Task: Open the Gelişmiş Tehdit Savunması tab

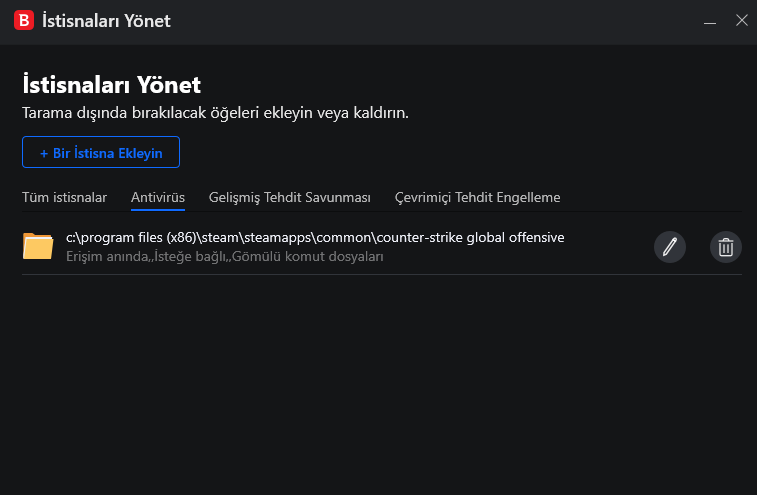Action: click(290, 197)
